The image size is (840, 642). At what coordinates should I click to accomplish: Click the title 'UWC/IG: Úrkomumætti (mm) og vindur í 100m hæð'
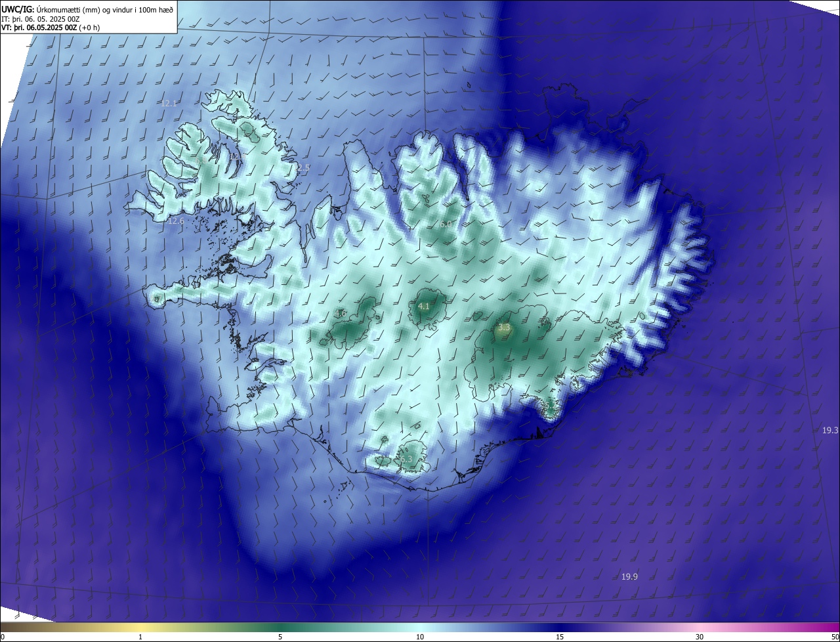87,9
